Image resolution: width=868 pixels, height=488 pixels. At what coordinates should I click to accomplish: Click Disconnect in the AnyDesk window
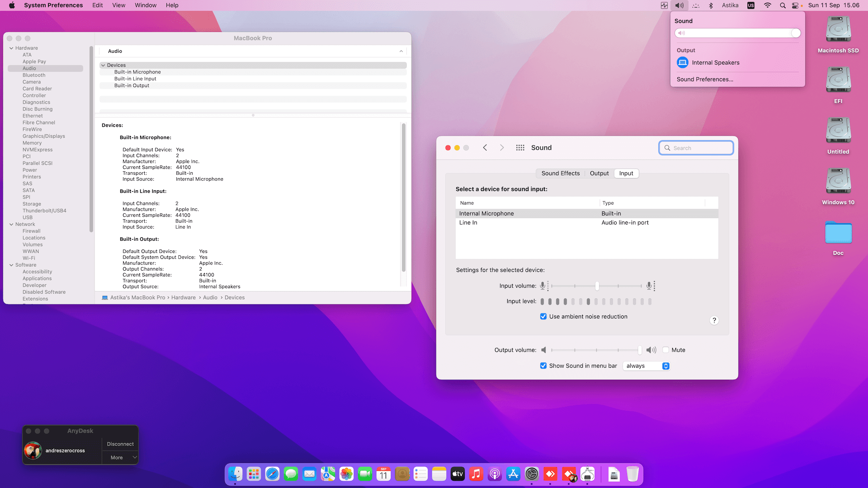pyautogui.click(x=120, y=444)
